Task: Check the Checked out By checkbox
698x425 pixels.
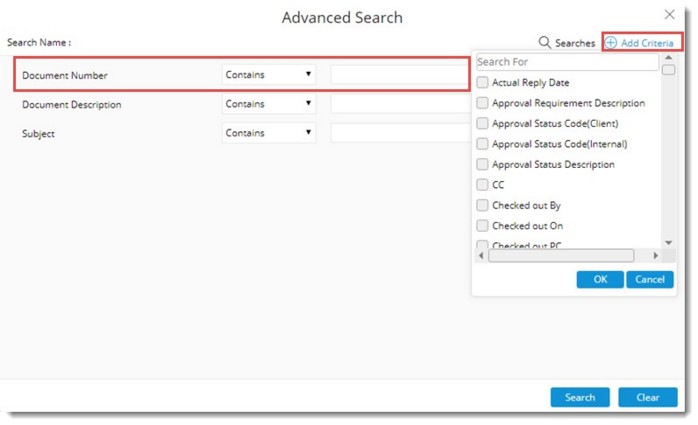Action: click(x=483, y=206)
